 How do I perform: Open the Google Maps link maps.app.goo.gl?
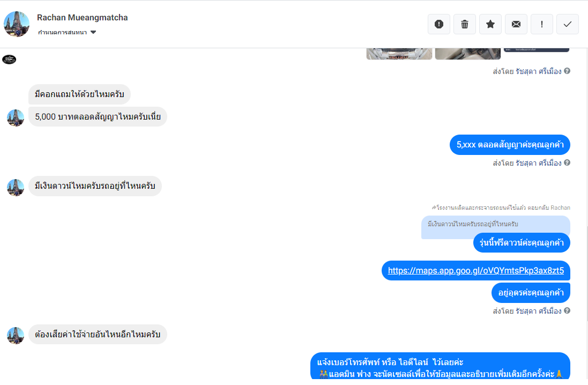[476, 271]
